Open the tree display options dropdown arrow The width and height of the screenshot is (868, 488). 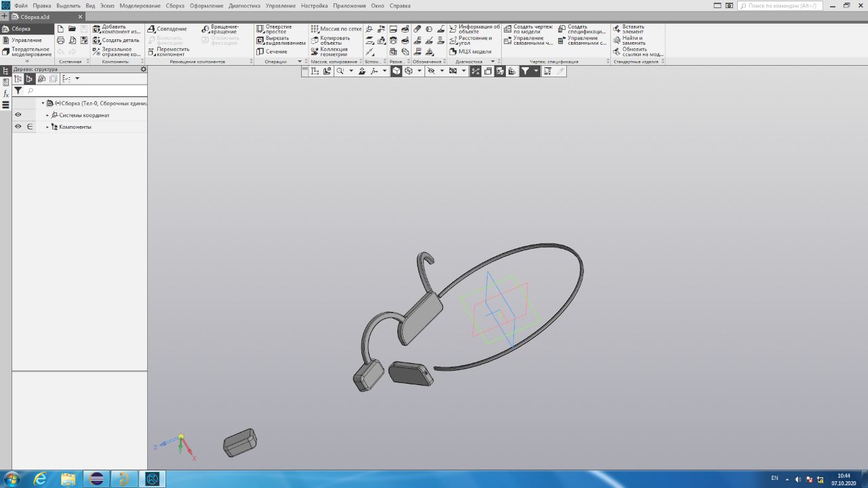[77, 79]
